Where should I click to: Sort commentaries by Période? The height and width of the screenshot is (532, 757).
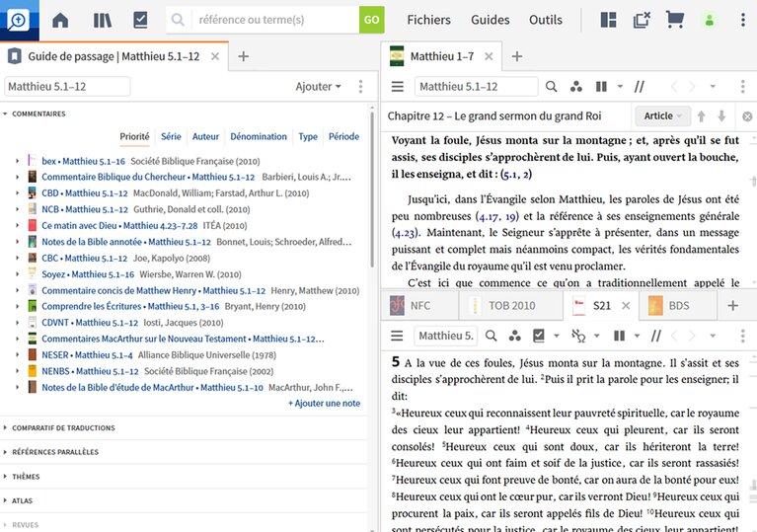click(343, 136)
